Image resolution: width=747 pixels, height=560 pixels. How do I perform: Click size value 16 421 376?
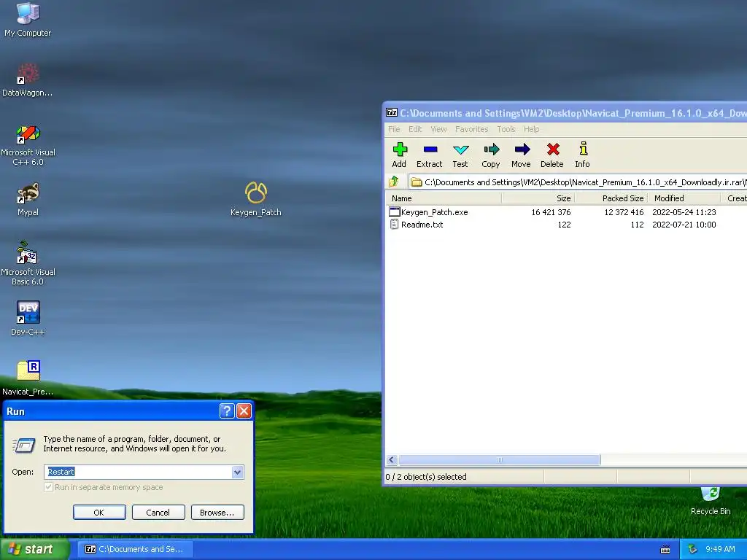point(551,212)
